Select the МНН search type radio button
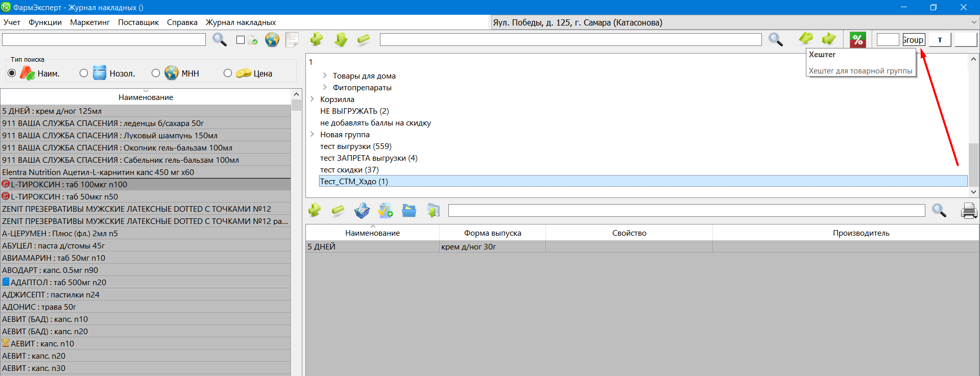Image resolution: width=980 pixels, height=376 pixels. tap(156, 73)
